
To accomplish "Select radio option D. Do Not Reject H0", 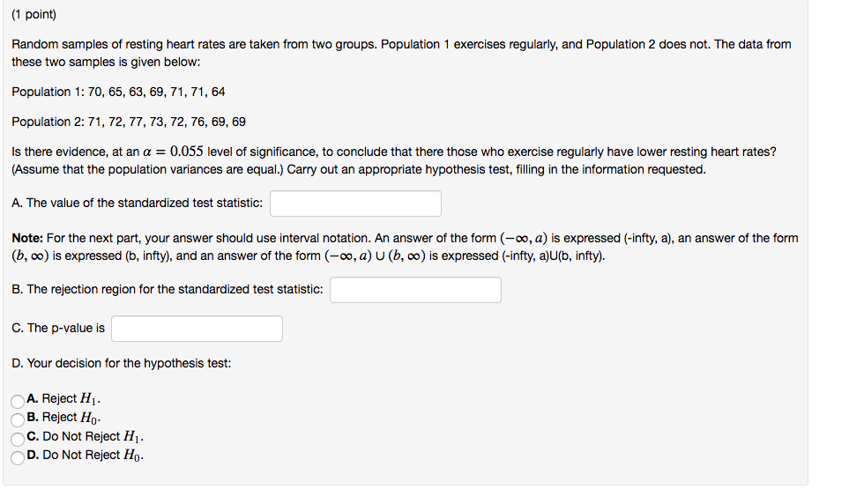I will 18,456.
